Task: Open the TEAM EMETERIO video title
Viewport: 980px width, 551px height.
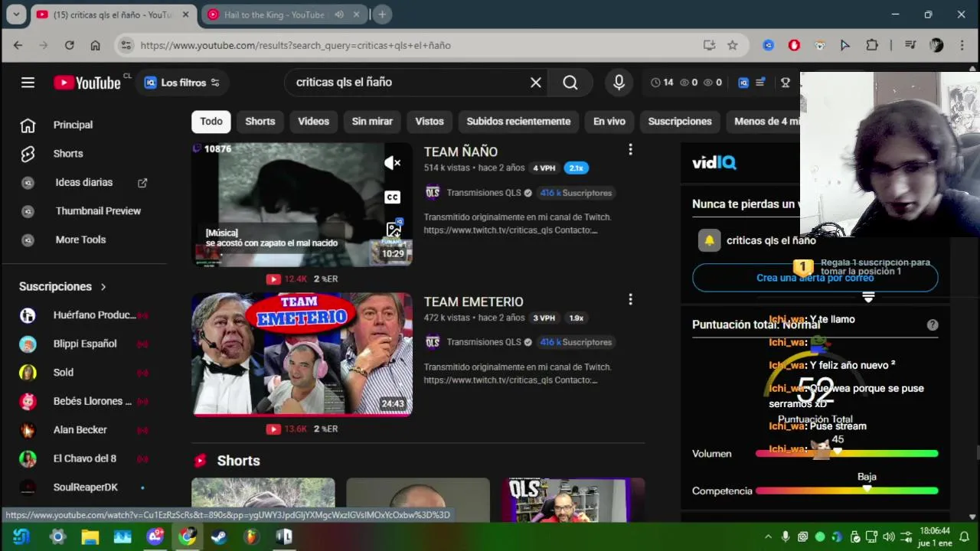Action: 474,302
